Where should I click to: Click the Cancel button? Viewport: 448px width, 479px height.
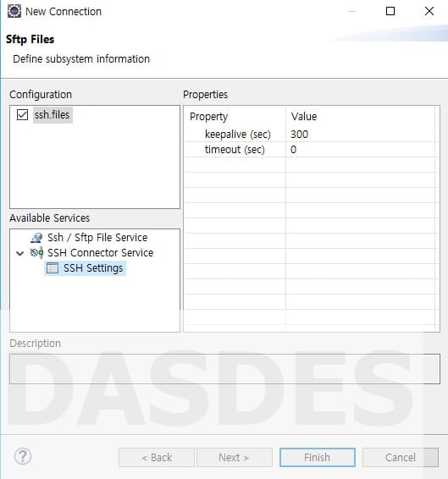coord(401,457)
